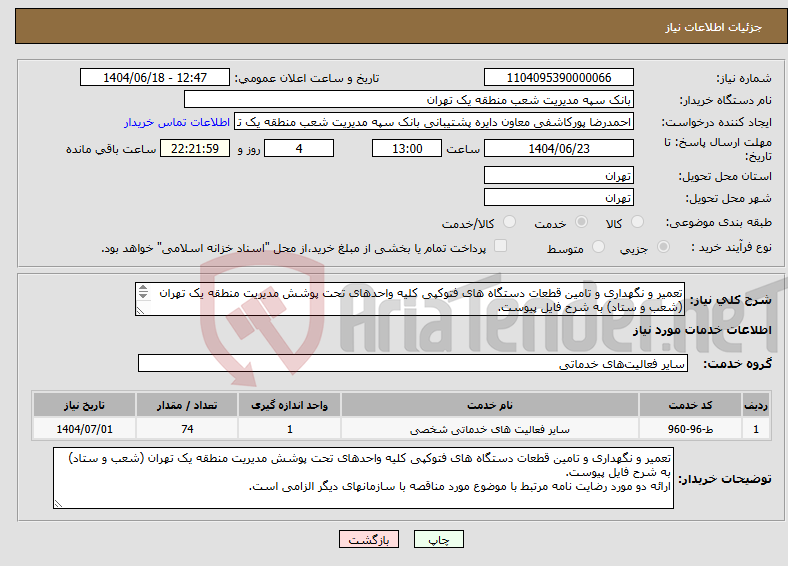Click the resize handle of شرح کلی نیاز box
The height and width of the screenshot is (566, 788).
[x=140, y=311]
